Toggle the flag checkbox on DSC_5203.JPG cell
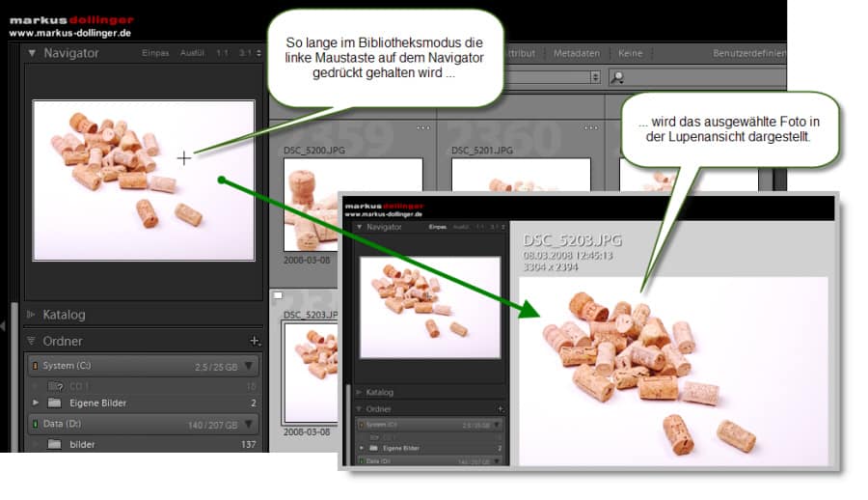The height and width of the screenshot is (500, 868). [278, 295]
